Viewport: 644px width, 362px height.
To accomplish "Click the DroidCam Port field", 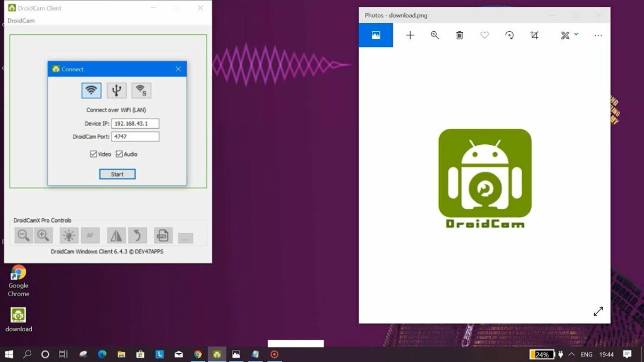I will (135, 137).
